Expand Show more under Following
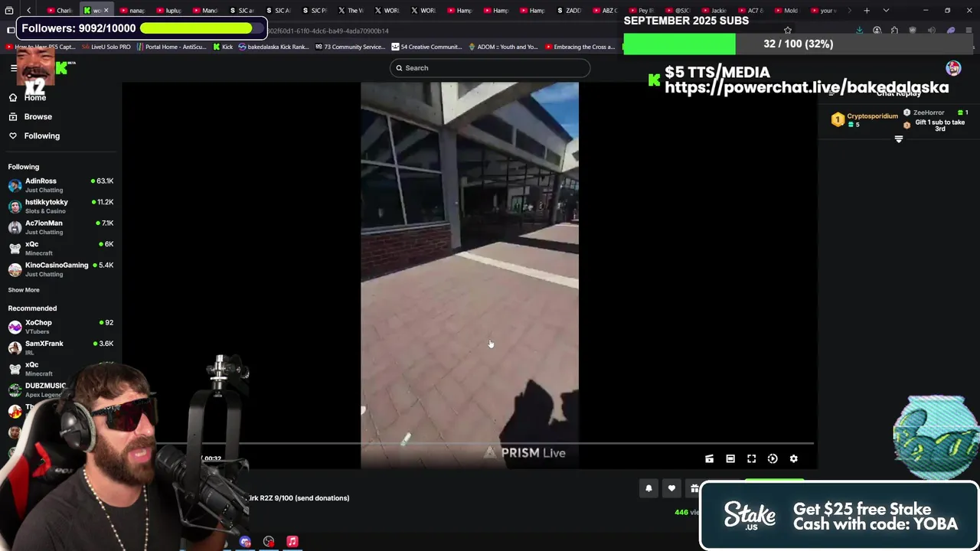Image resolution: width=980 pixels, height=551 pixels. 24,290
